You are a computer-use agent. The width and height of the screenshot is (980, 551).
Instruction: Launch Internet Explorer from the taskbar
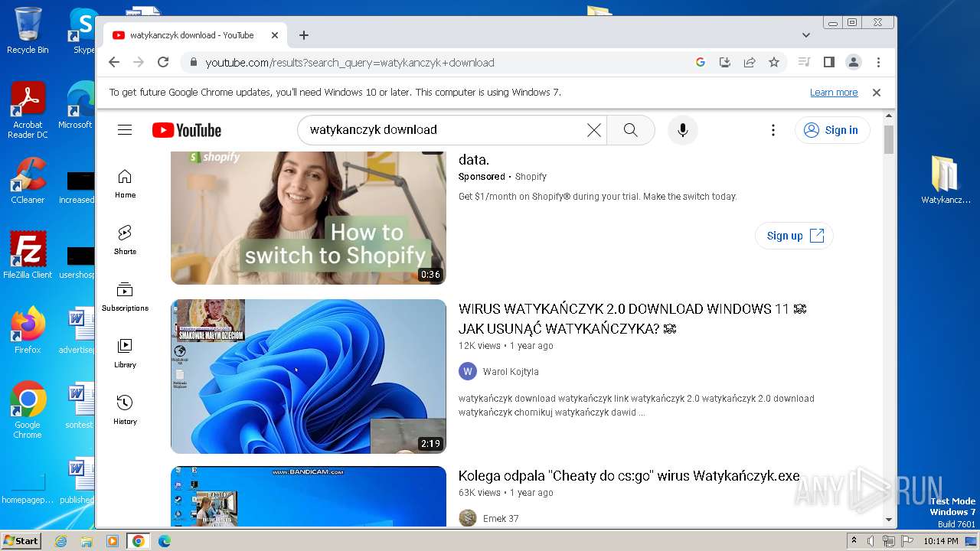click(x=60, y=541)
